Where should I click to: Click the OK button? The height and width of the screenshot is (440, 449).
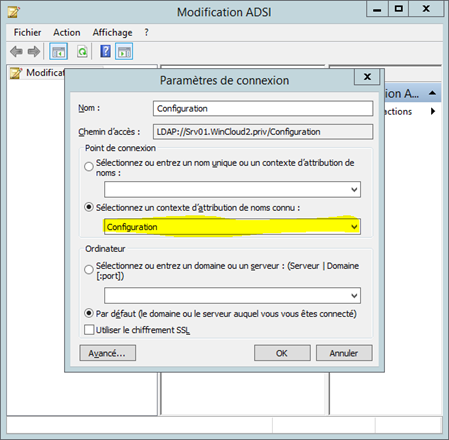coord(282,353)
